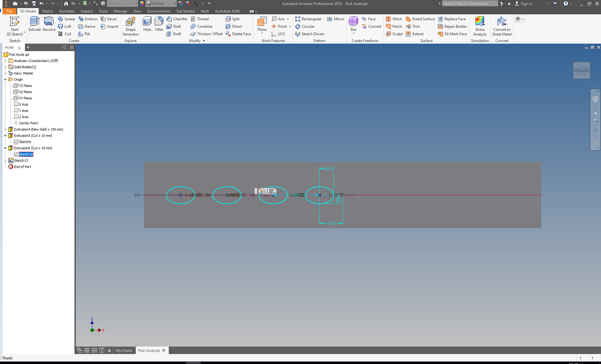This screenshot has height=364, width=601.
Task: Activate the Hole tool
Action: click(147, 23)
